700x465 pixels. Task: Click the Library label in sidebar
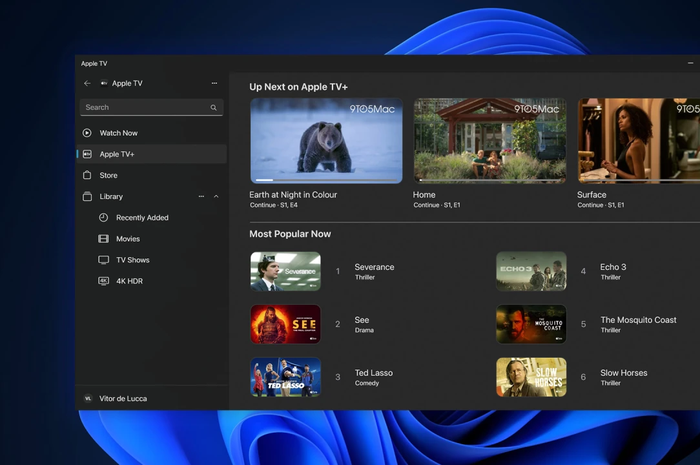[111, 196]
